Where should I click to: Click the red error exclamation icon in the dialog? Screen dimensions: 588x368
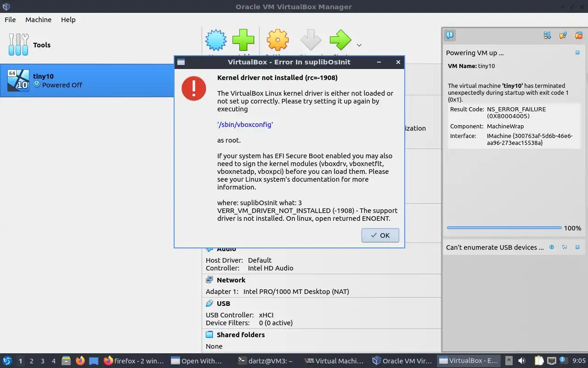point(194,88)
